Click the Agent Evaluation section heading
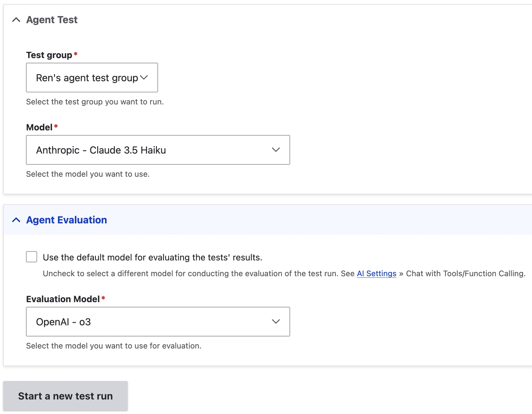Viewport: 532px width, 414px height. [66, 220]
